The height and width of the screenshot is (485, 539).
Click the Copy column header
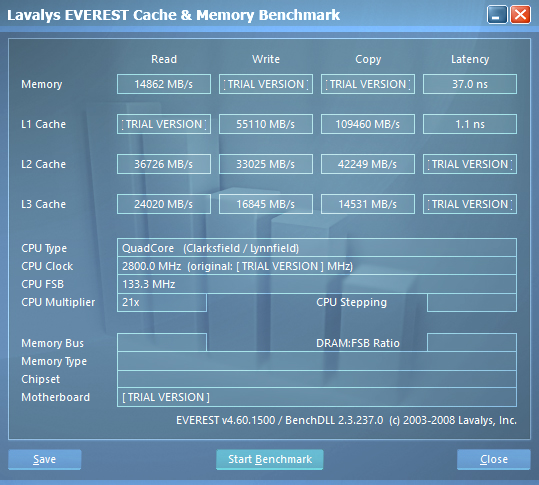pos(368,59)
